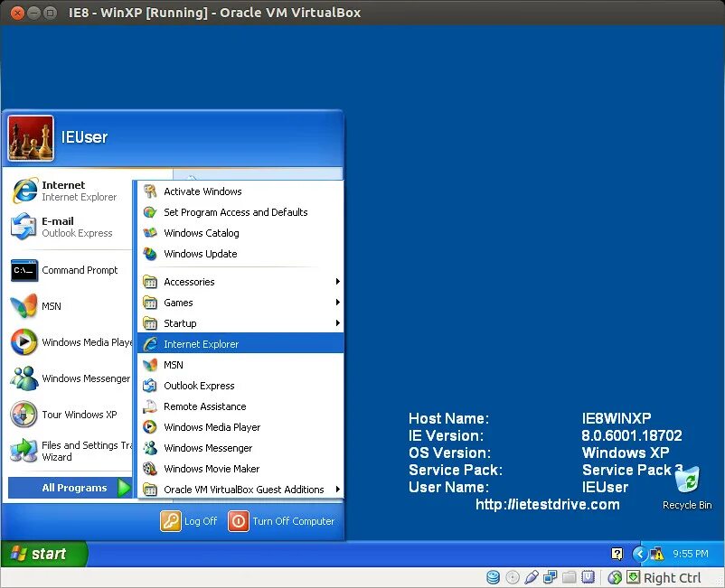Image resolution: width=725 pixels, height=588 pixels.
Task: Click VirtualBox hard disk activity indicator
Action: (x=494, y=577)
